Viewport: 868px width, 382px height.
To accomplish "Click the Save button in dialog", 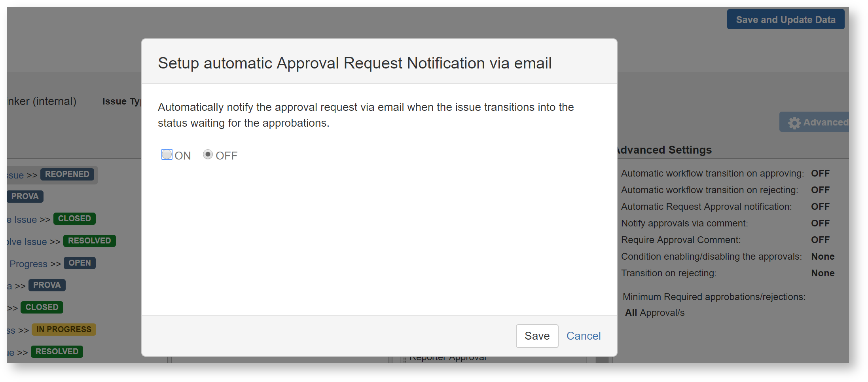I will tap(536, 336).
